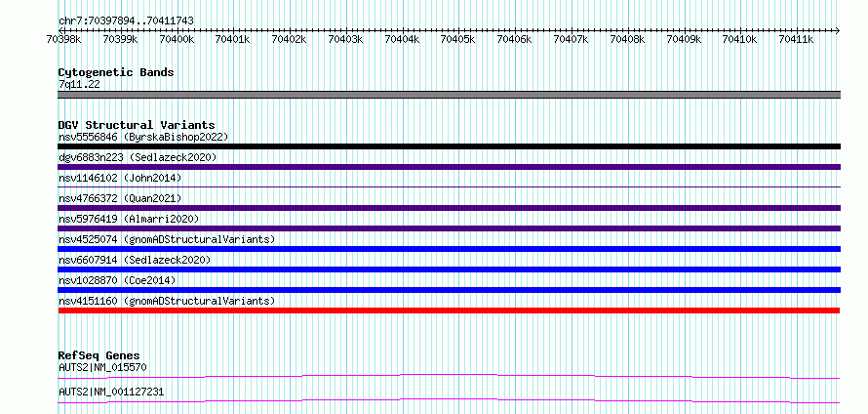Open the AUTS2|NM_001127231 gene label
Image resolution: width=868 pixels, height=414 pixels.
point(111,392)
